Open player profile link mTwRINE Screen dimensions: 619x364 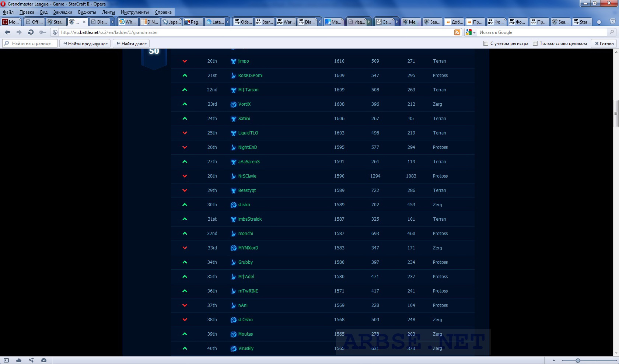(x=248, y=291)
